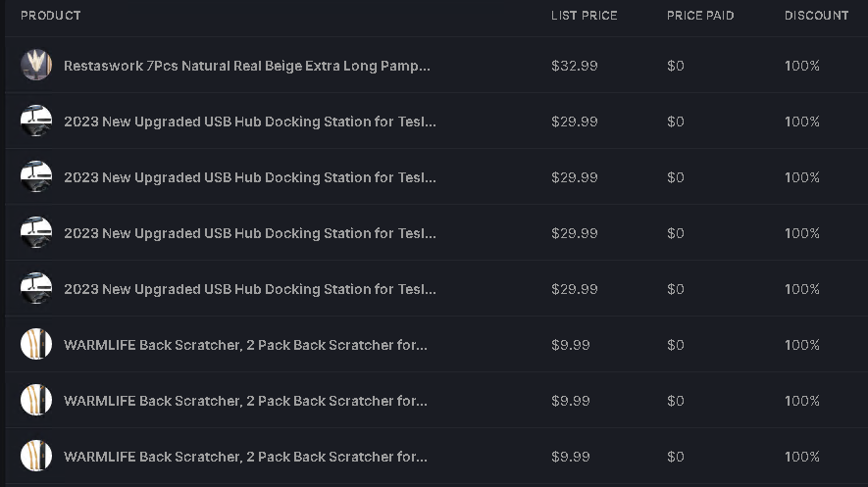Select the $32.99 list price cell
Screen dimensions: 868x487
[x=574, y=66]
